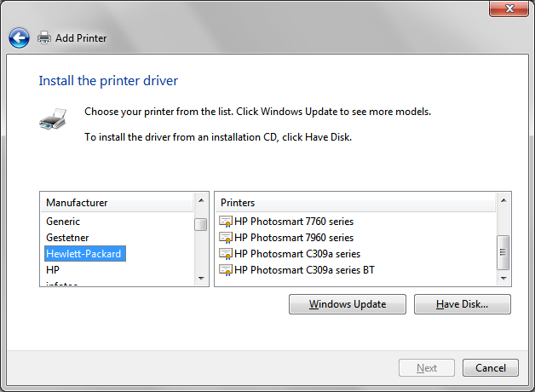
Task: Click Printers list scroll up arrow
Action: pos(503,200)
